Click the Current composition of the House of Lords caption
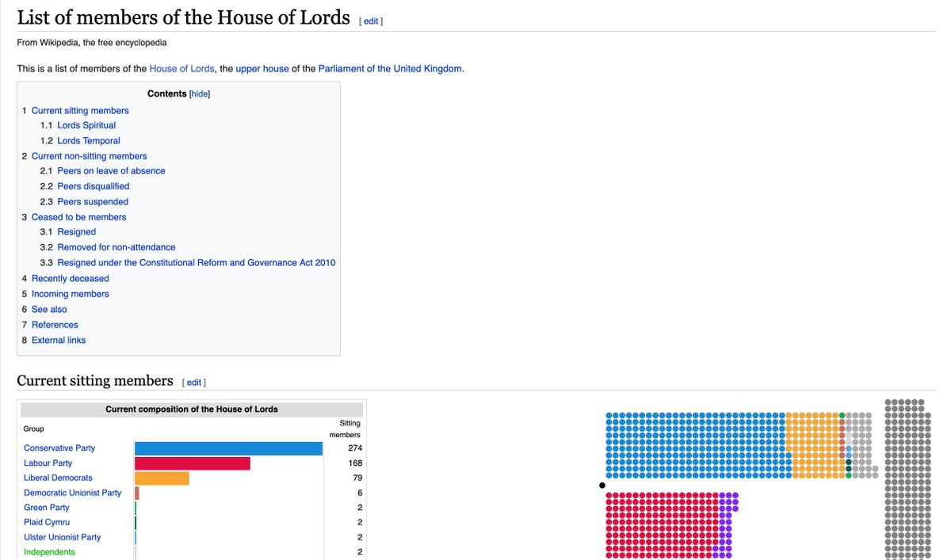The image size is (951, 560). coord(192,410)
